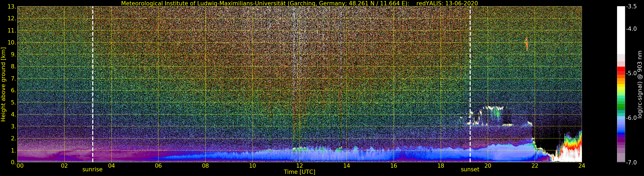Click height tick label '5.'
The width and height of the screenshot is (644, 176).
tap(13, 102)
